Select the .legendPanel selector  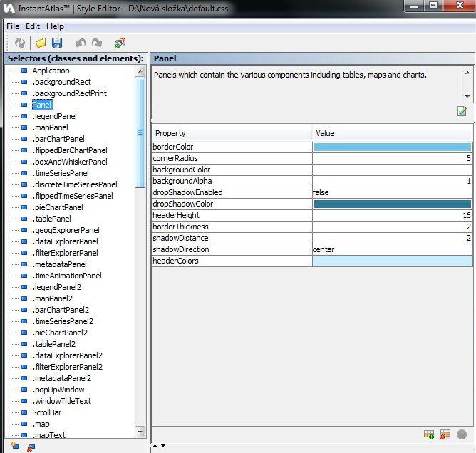coord(55,116)
